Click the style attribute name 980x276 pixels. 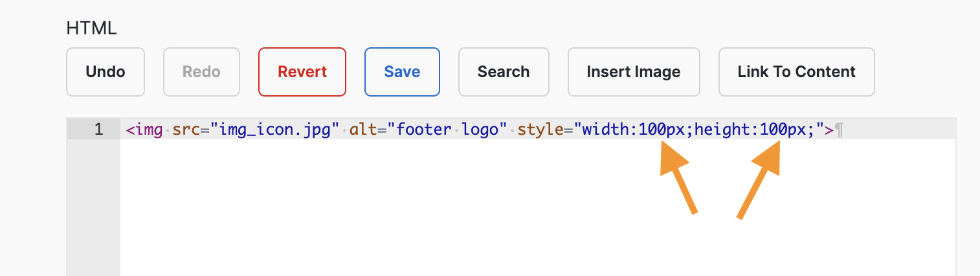pos(541,130)
